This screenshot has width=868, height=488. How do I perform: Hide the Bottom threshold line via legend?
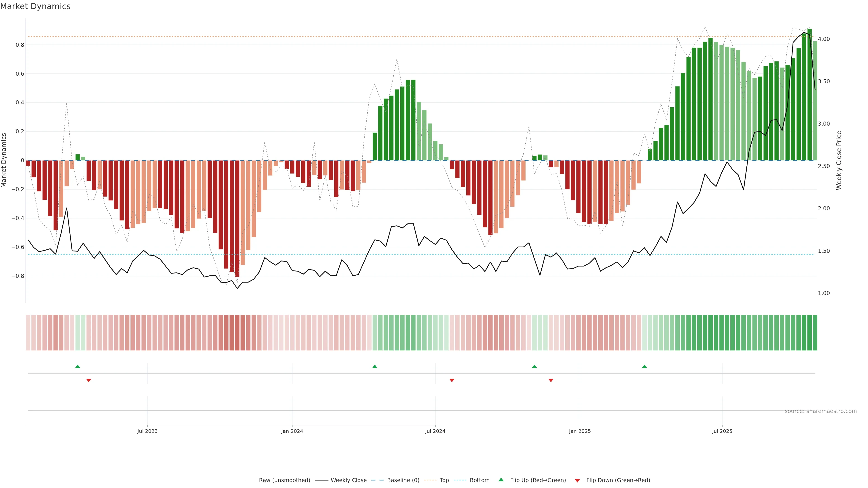pos(479,480)
